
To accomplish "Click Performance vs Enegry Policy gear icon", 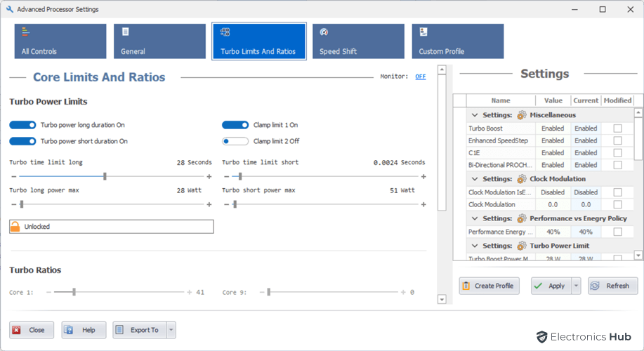I will tap(522, 218).
